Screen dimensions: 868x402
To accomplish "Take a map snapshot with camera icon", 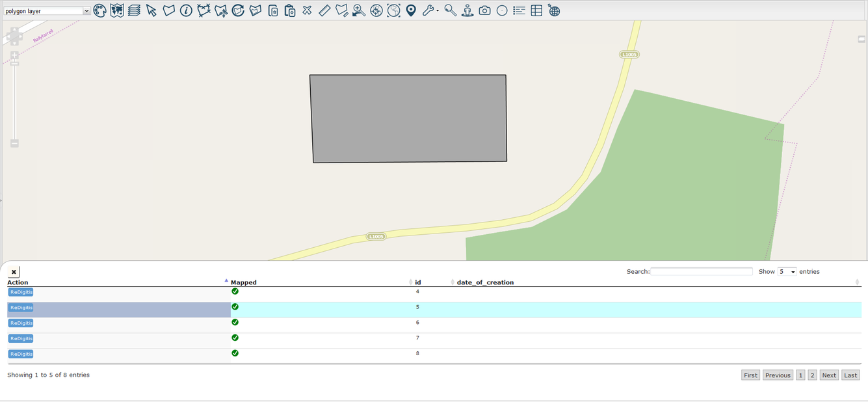I will [484, 10].
